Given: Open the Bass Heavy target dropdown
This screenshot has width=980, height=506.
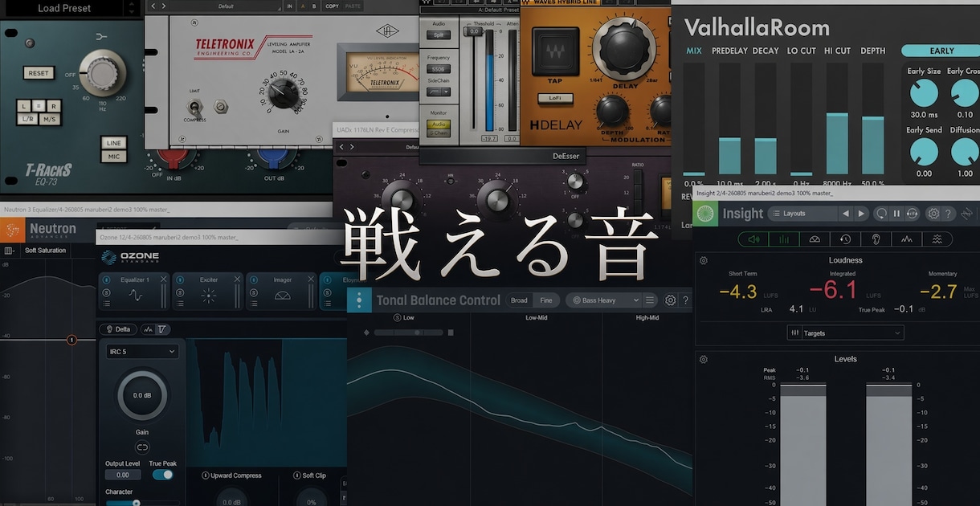Looking at the screenshot, I should (602, 300).
